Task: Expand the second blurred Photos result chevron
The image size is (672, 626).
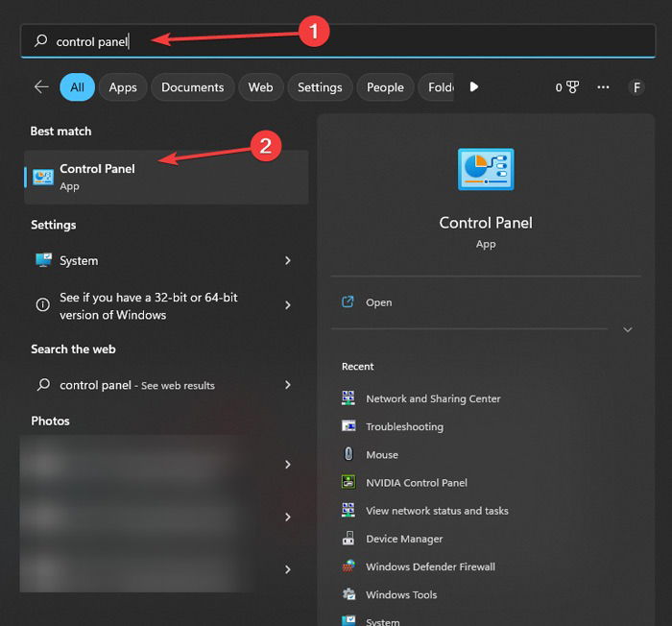Action: pyautogui.click(x=288, y=518)
